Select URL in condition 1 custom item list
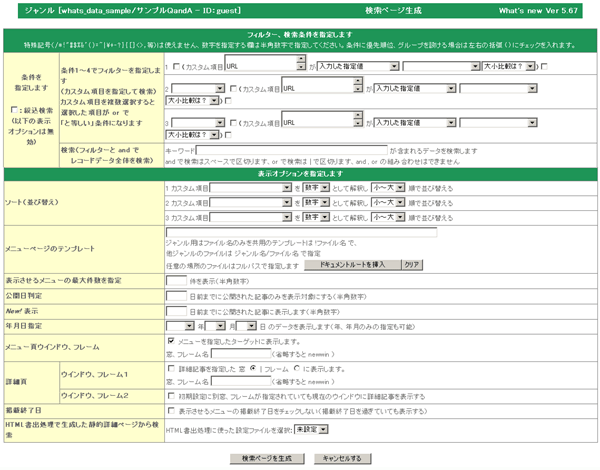600x470 pixels. [x=260, y=67]
